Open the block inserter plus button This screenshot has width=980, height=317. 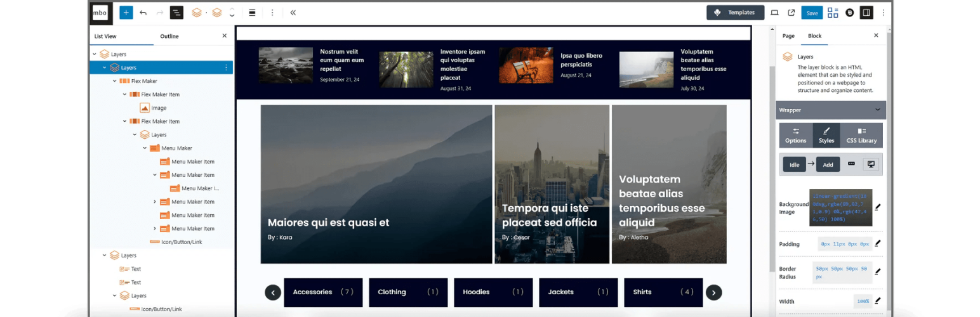click(126, 12)
